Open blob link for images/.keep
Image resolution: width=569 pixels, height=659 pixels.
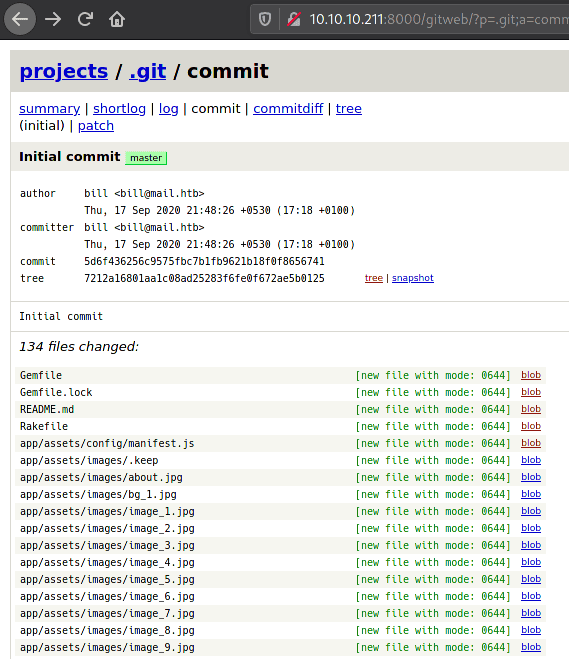tap(531, 460)
